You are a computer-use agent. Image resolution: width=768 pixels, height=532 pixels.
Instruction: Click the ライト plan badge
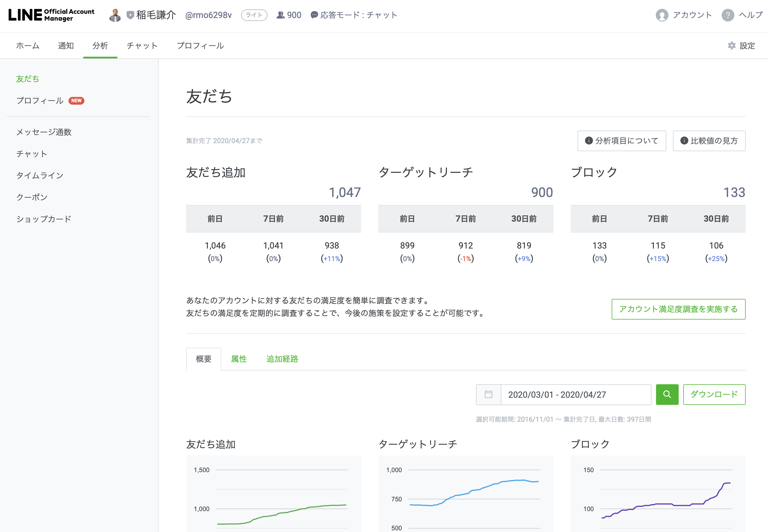click(254, 15)
